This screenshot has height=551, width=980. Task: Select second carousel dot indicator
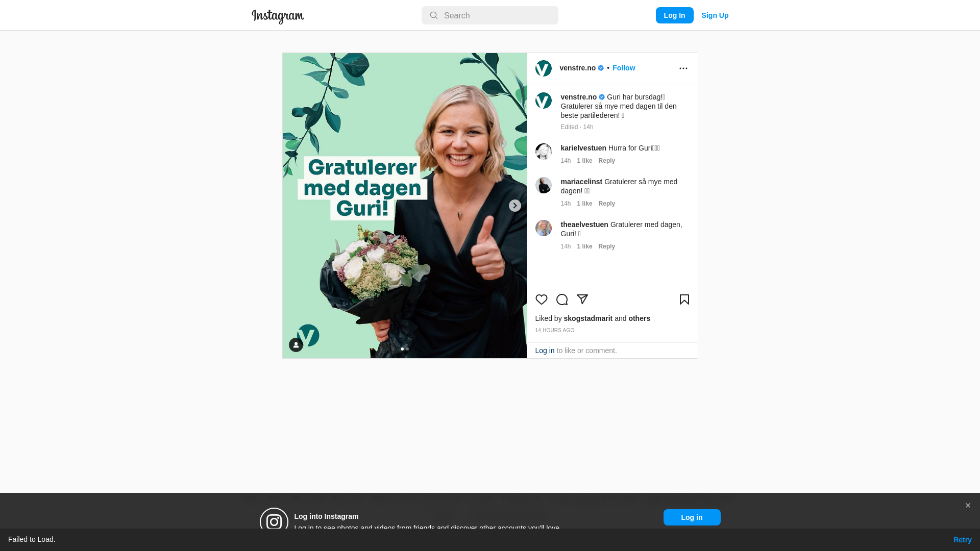tap(407, 349)
